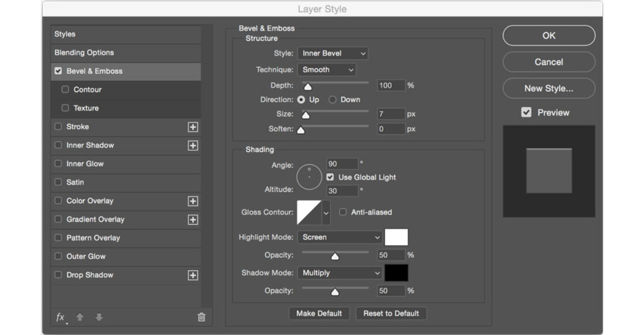
Task: Select the Up direction radio button
Action: (301, 100)
